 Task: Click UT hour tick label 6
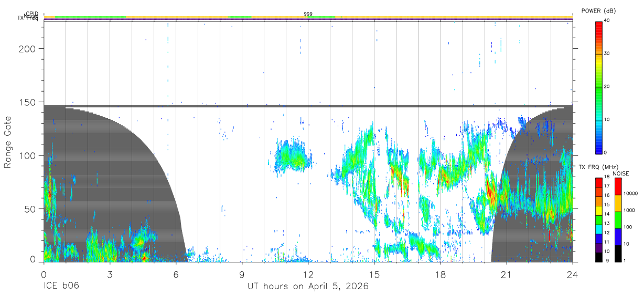click(x=176, y=274)
